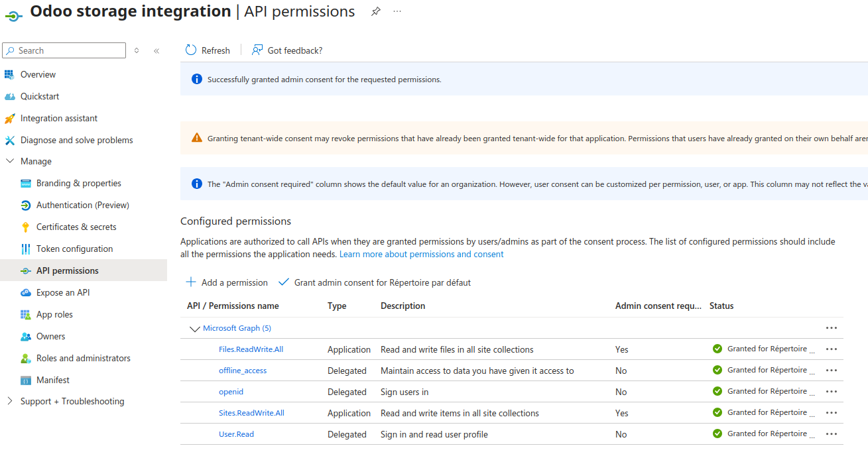Click the 'Configured permissions' heading

(x=235, y=221)
